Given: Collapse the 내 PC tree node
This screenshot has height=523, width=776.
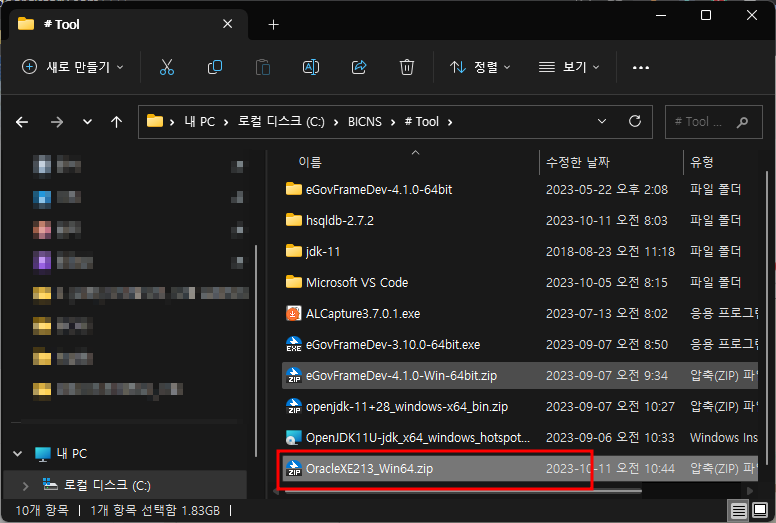Looking at the screenshot, I should 18,454.
